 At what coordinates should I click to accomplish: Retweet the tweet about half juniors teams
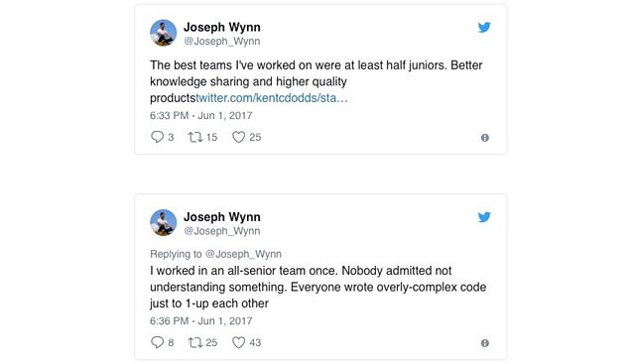pos(195,137)
